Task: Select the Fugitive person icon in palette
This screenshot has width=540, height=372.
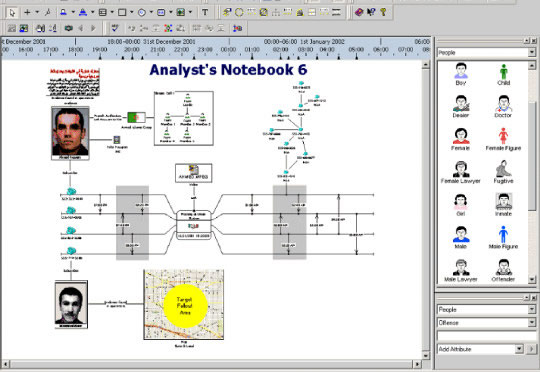Action: [x=503, y=172]
